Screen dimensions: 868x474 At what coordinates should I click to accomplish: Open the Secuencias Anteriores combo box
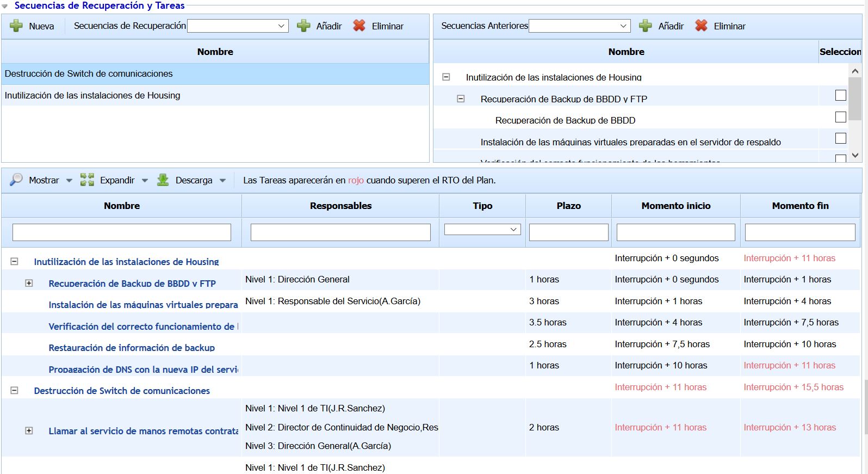(x=579, y=26)
